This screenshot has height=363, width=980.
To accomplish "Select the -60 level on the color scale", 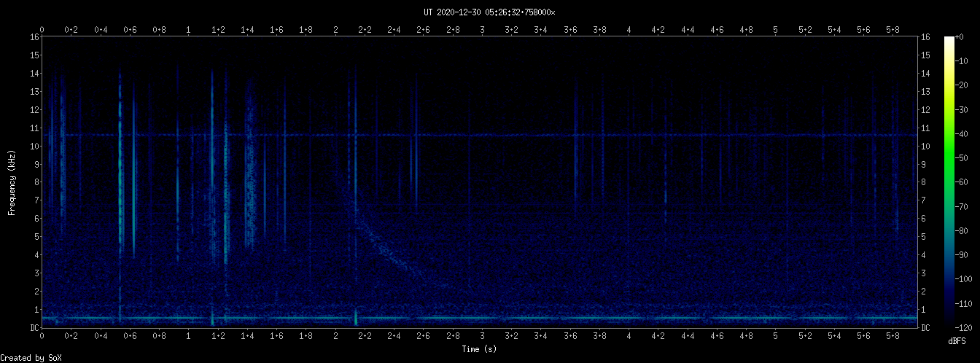I will coord(949,182).
